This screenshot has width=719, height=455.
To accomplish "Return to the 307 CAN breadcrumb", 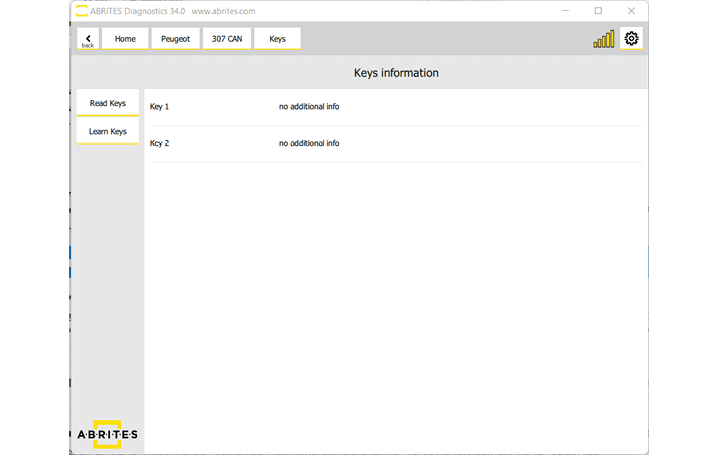I will click(x=226, y=39).
